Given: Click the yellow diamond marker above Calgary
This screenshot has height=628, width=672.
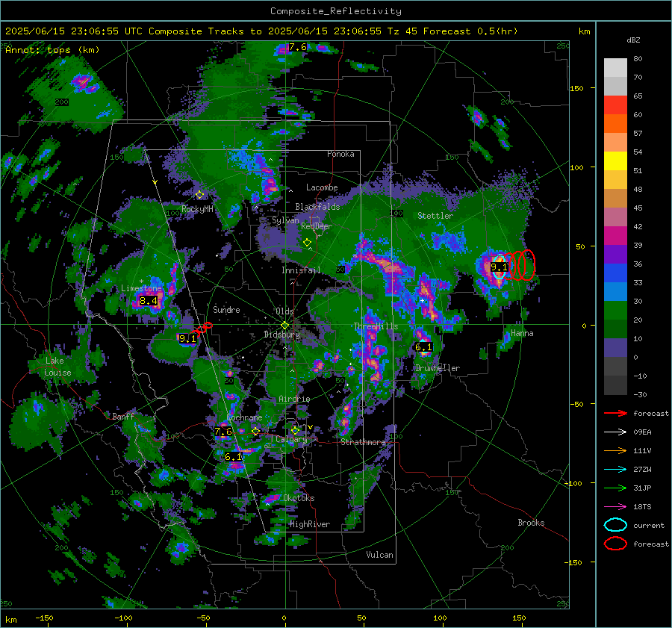Looking at the screenshot, I should pos(295,430).
